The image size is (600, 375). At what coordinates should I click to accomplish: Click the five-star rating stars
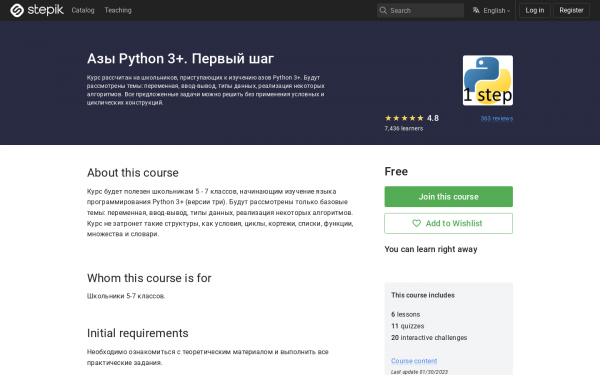pos(404,118)
